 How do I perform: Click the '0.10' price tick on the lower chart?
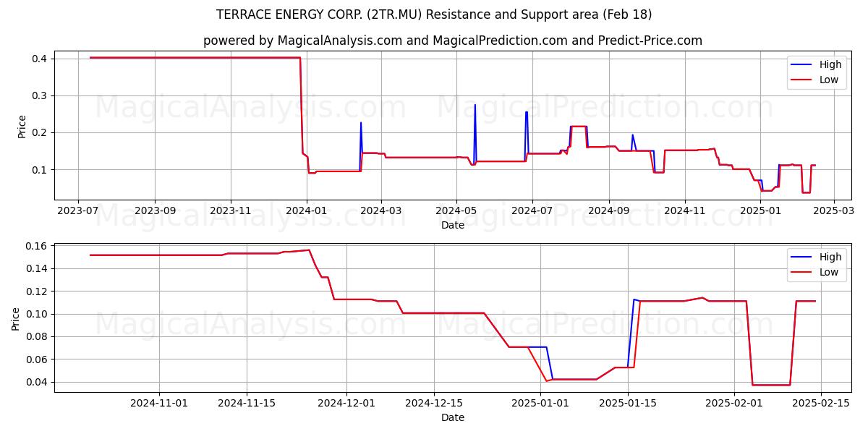point(38,314)
